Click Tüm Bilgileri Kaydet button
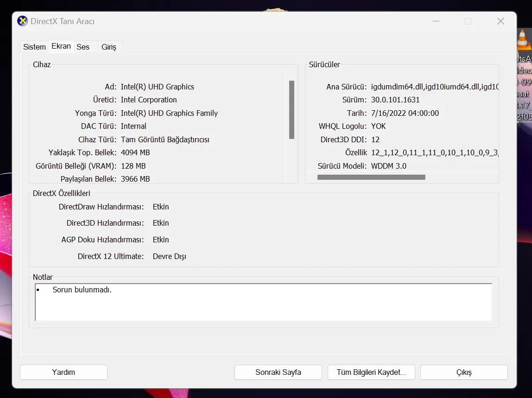 pyautogui.click(x=371, y=372)
